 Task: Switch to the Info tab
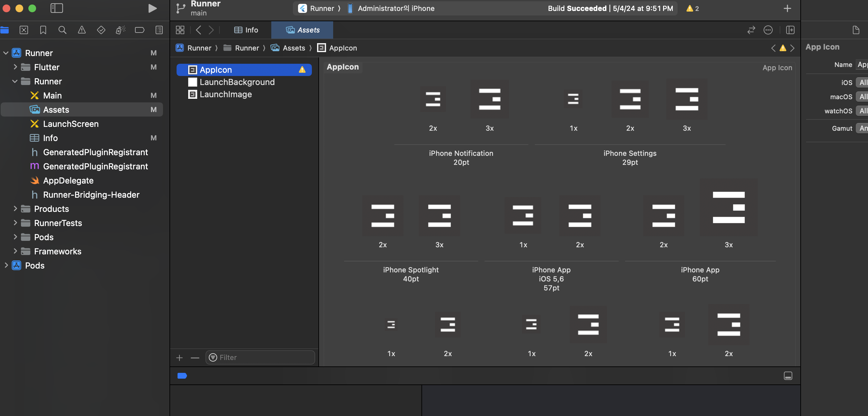point(246,30)
